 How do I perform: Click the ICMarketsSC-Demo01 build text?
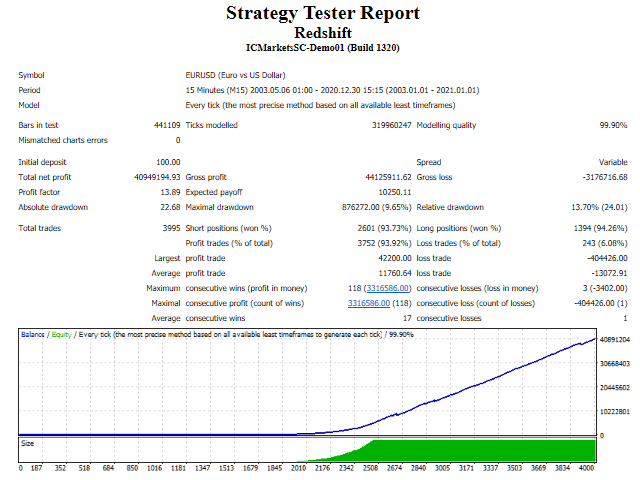coord(322,47)
